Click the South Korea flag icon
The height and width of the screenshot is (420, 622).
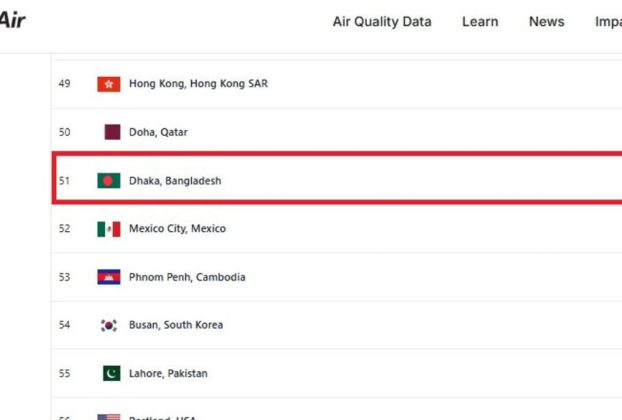(109, 325)
